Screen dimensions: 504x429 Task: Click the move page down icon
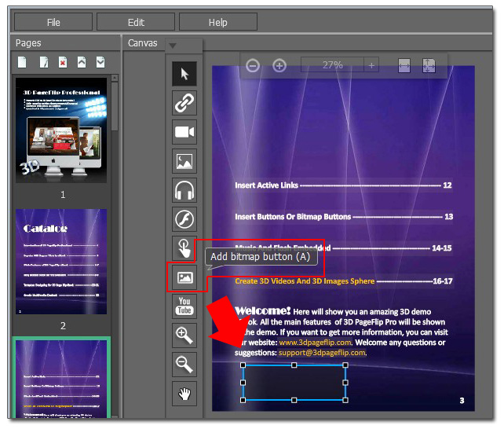(100, 62)
